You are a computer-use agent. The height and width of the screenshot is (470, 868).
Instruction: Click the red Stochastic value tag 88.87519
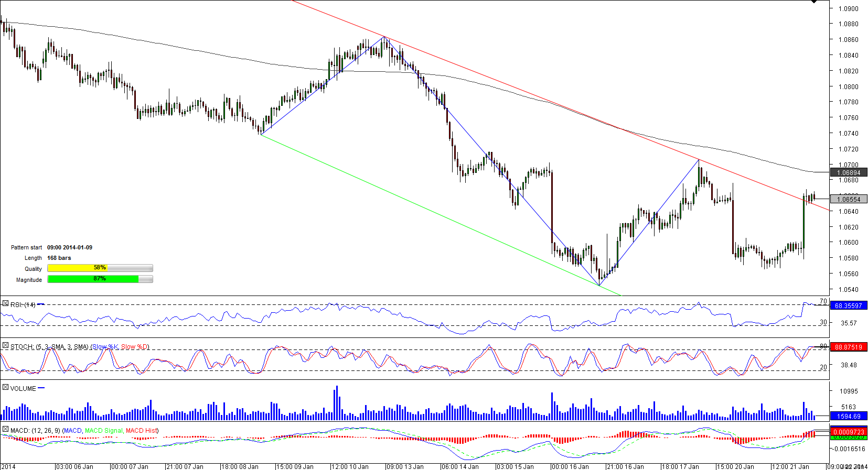(848, 347)
